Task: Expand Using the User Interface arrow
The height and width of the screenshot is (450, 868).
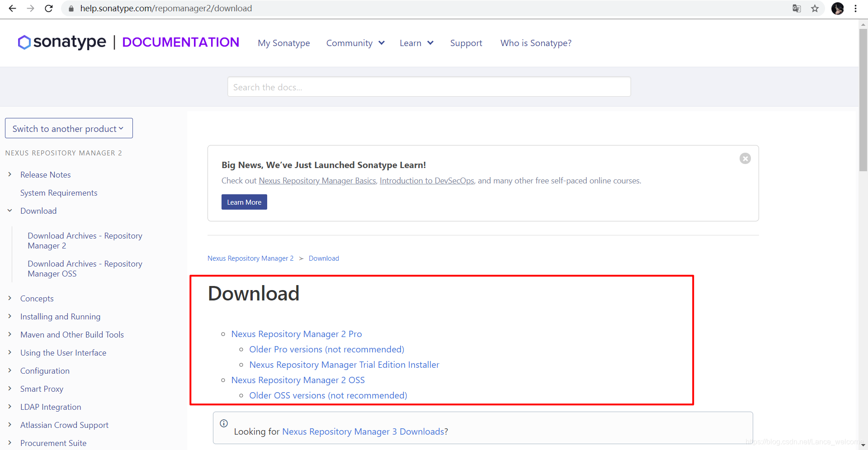Action: (x=9, y=352)
